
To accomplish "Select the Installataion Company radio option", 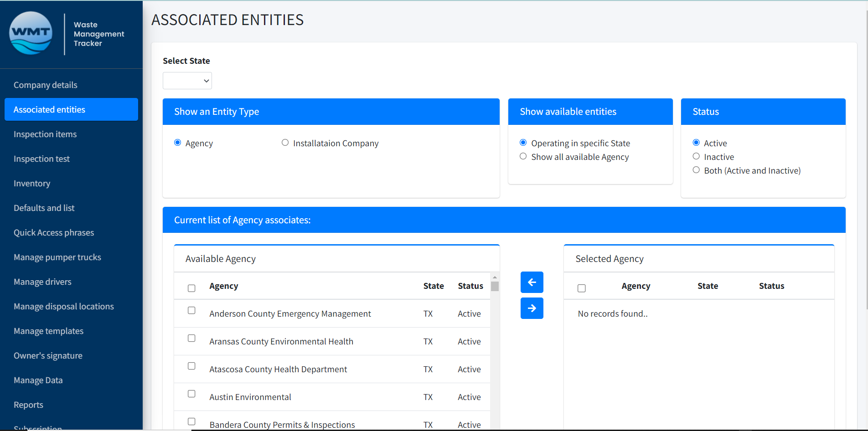I will [285, 143].
